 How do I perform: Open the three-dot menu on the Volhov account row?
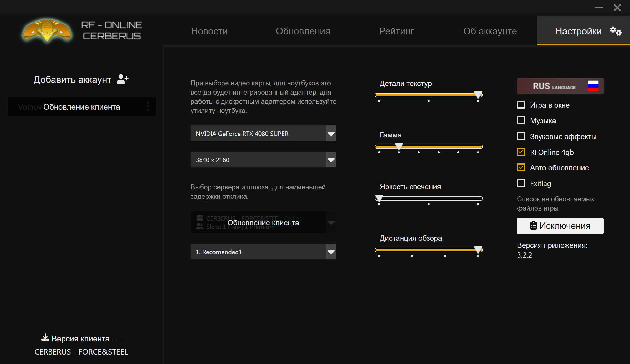(148, 106)
